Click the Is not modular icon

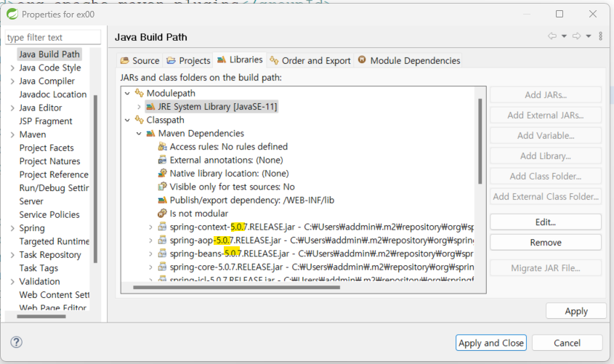pyautogui.click(x=162, y=214)
